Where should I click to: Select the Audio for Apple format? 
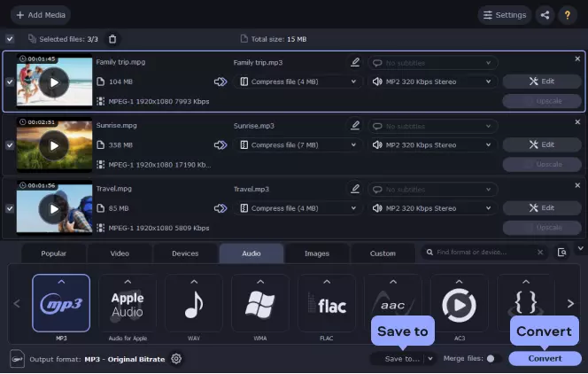click(128, 303)
